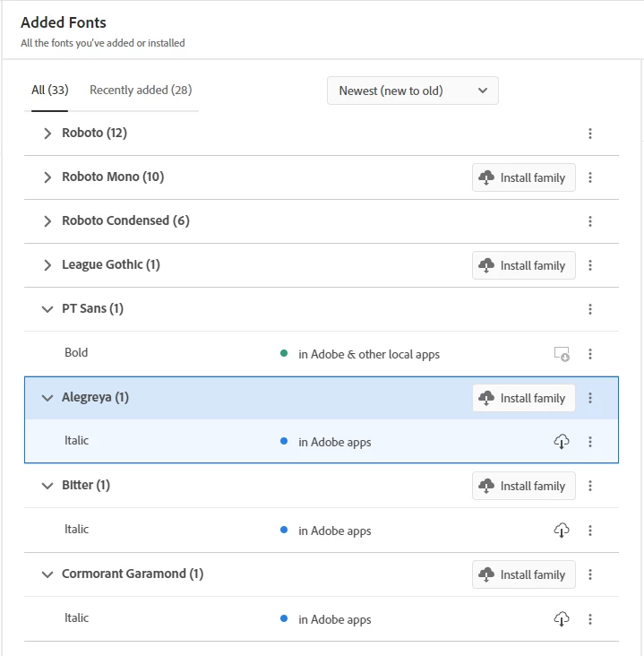
Task: Open more options for League Gothic family
Action: click(590, 265)
